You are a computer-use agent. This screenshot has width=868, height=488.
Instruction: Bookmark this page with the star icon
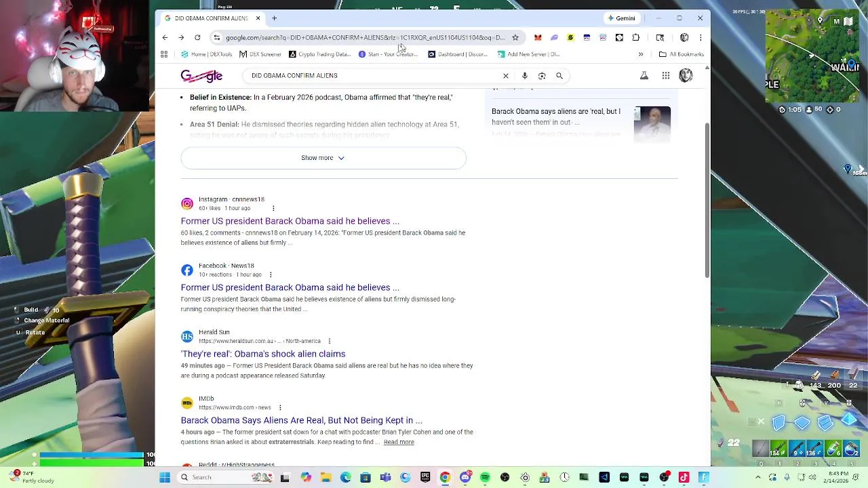pos(515,37)
